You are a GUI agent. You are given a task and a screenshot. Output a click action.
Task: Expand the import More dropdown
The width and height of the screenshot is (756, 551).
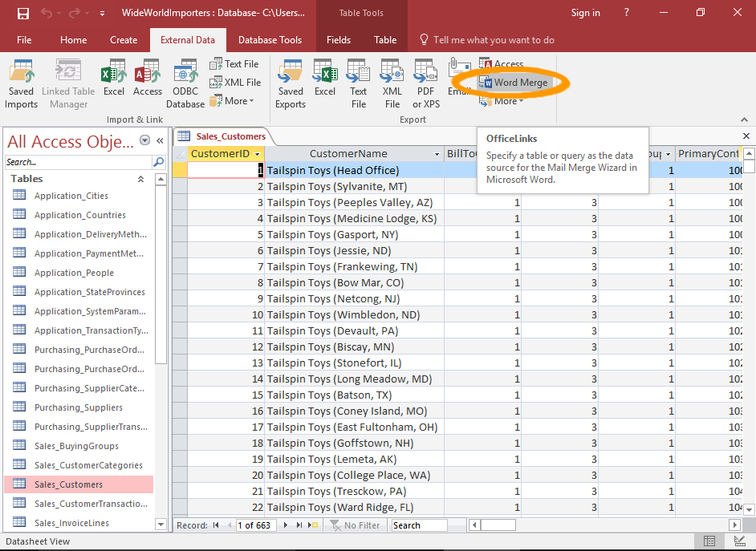pos(232,101)
